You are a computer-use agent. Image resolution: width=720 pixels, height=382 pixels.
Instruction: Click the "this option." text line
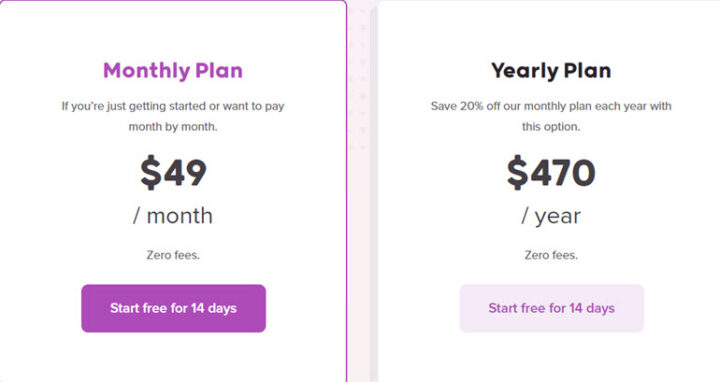click(x=551, y=127)
